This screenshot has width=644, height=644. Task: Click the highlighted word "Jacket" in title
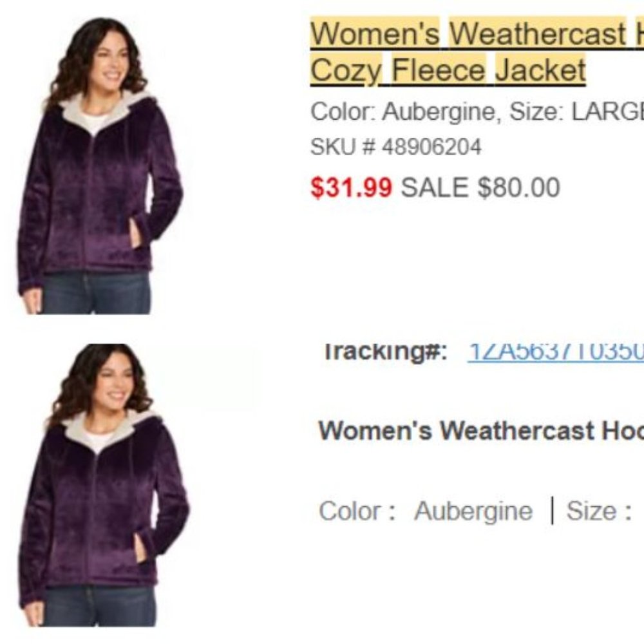(x=540, y=70)
